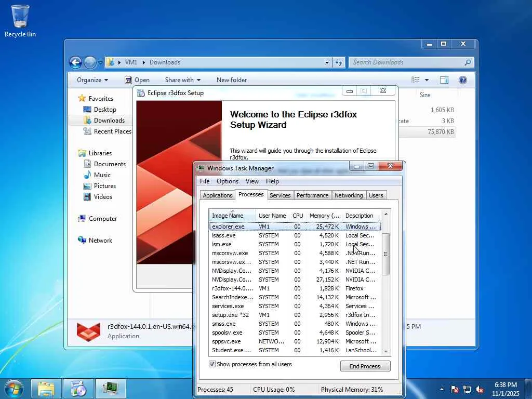Open the Recycle Bin icon on desktop
Screen dimensions: 532x399
[x=20, y=20]
